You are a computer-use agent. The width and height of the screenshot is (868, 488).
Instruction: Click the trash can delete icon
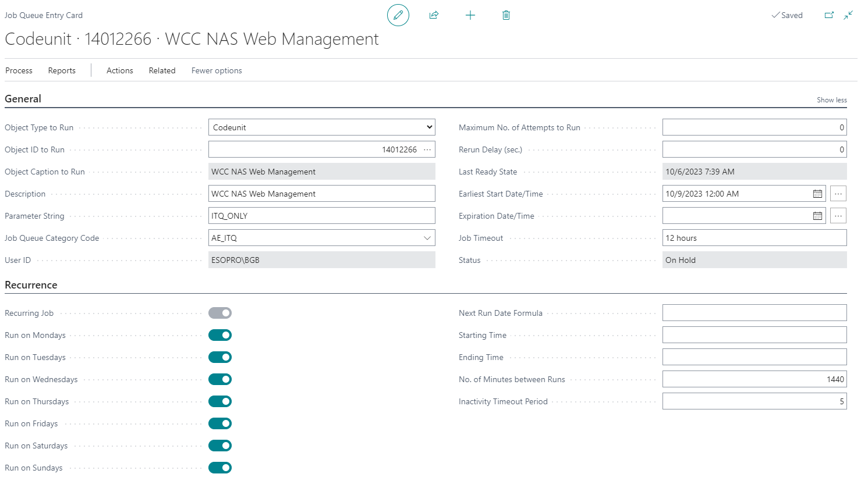[x=506, y=15]
